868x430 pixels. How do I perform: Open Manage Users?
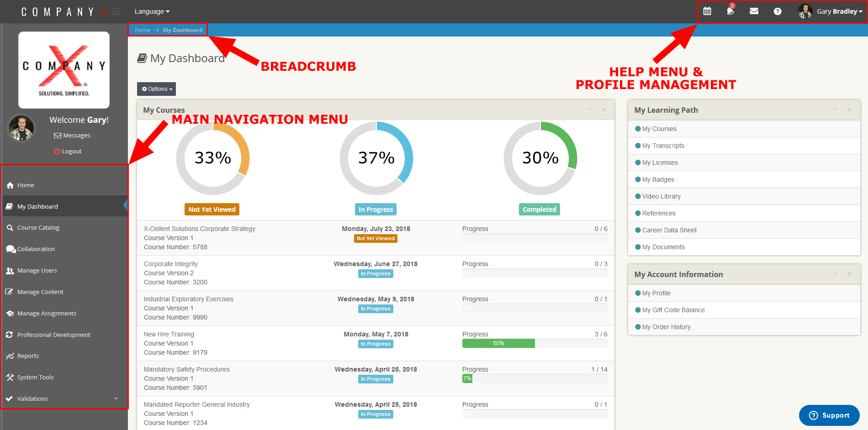click(36, 270)
